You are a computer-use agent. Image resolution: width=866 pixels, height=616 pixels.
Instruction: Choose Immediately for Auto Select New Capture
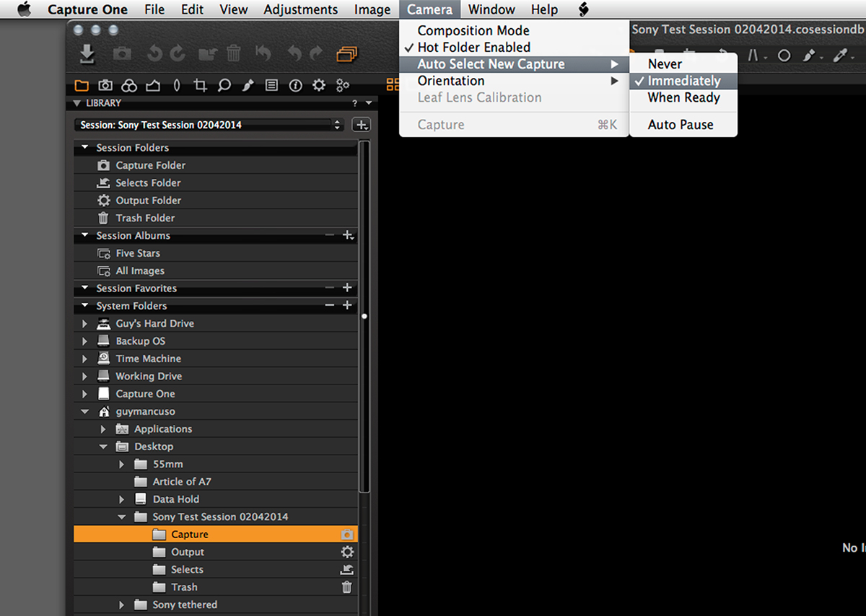pyautogui.click(x=683, y=81)
